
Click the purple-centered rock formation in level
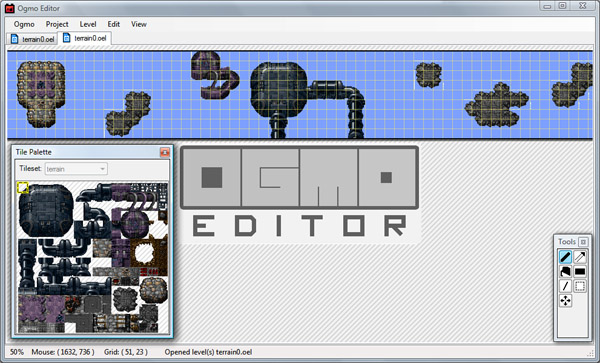click(41, 93)
